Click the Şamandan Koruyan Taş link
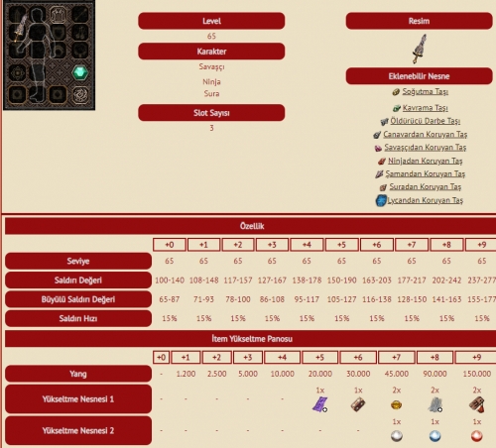 pyautogui.click(x=425, y=173)
